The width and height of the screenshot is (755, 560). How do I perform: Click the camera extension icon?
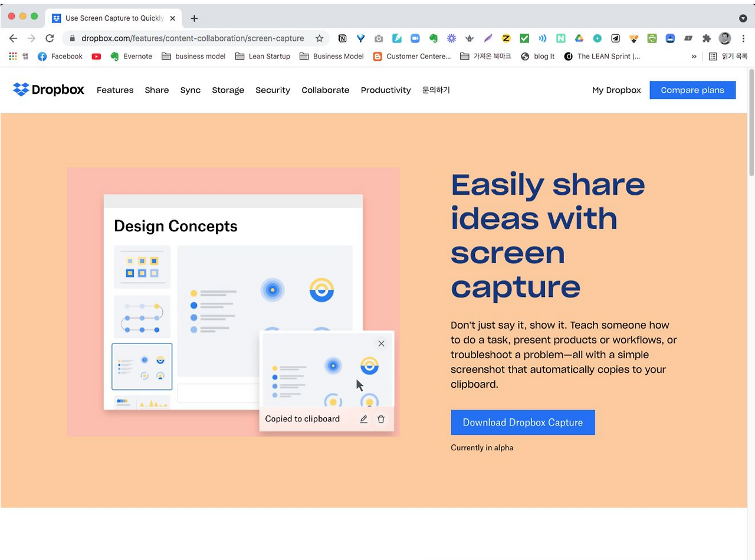[x=379, y=38]
